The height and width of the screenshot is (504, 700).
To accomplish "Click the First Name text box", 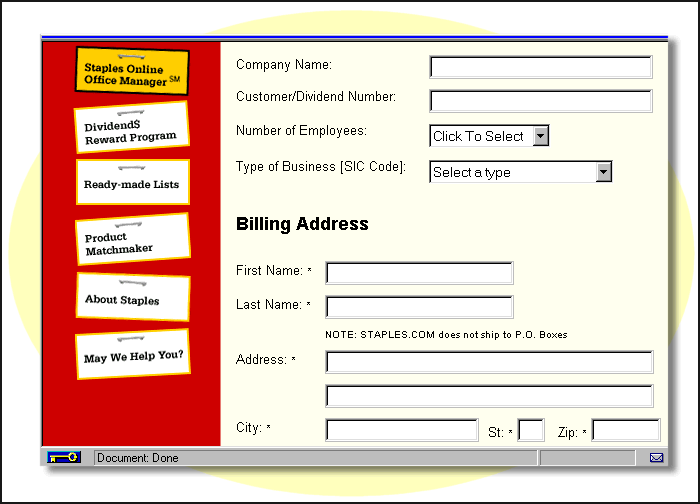I will pos(419,273).
